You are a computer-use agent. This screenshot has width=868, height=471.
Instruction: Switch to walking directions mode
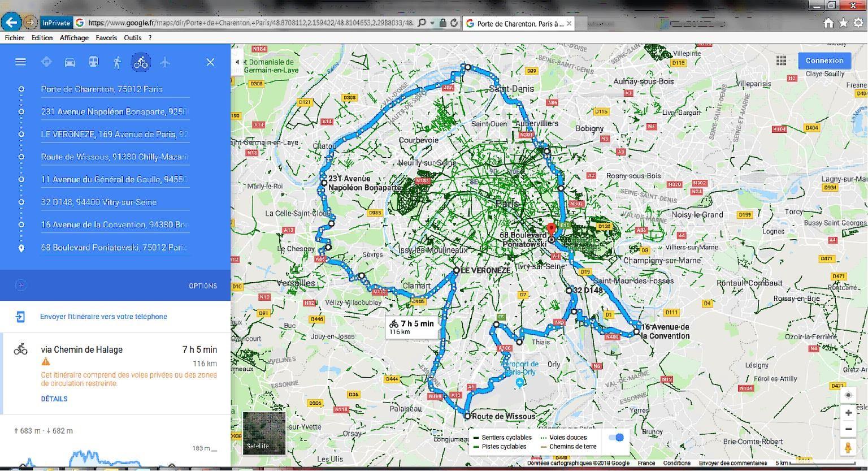click(117, 62)
